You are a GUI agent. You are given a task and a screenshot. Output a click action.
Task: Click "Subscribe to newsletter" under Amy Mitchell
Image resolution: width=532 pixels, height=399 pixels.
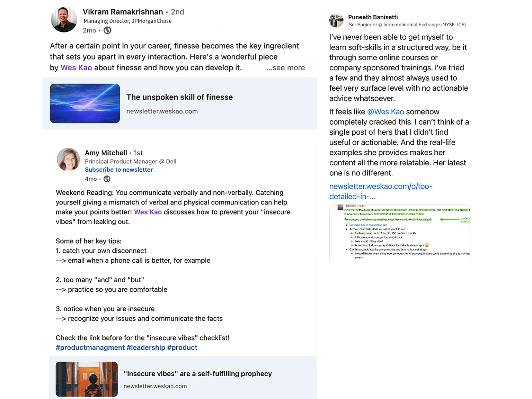tap(119, 170)
